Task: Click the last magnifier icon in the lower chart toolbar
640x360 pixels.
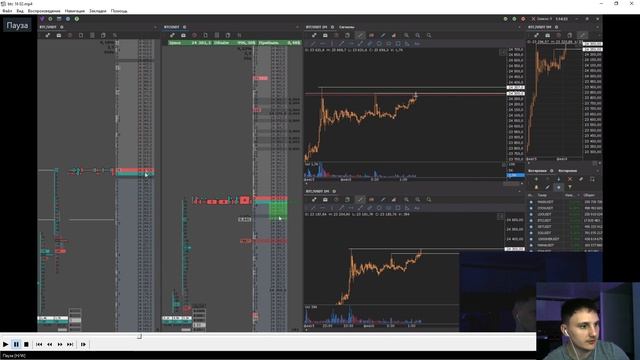Action: point(429,200)
